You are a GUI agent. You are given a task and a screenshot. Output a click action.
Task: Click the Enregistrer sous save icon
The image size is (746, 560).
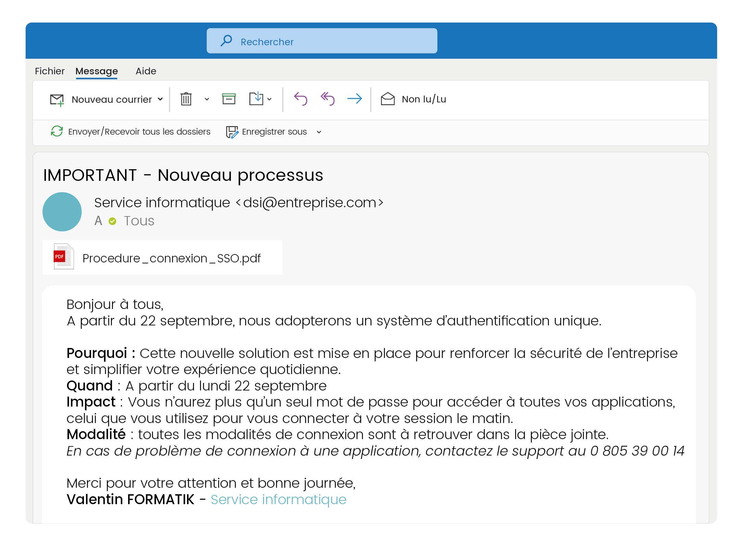(x=232, y=132)
